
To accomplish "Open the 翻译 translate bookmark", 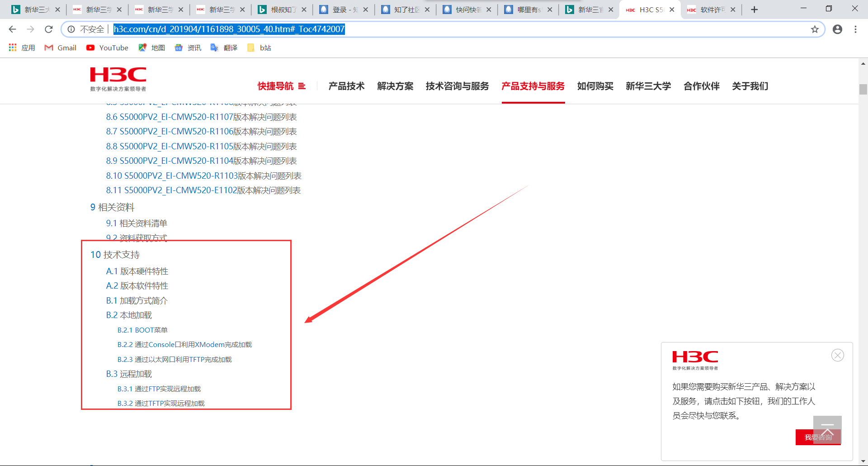I will 224,48.
